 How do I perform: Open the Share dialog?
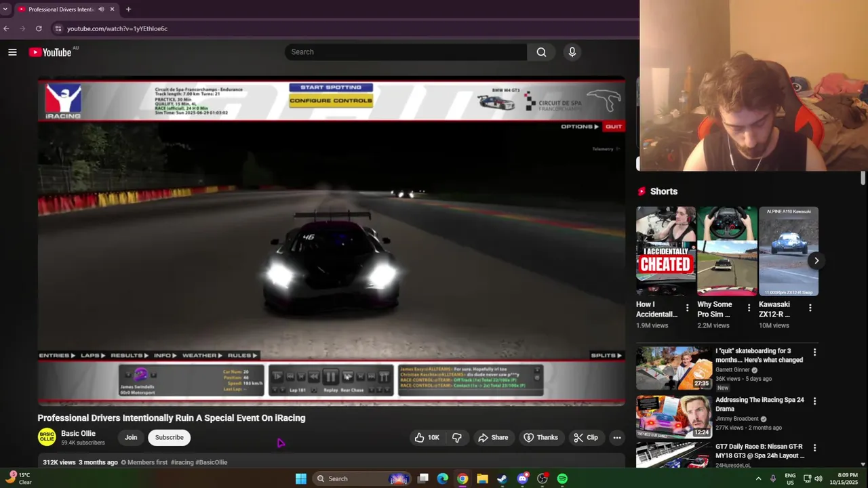tap(493, 438)
